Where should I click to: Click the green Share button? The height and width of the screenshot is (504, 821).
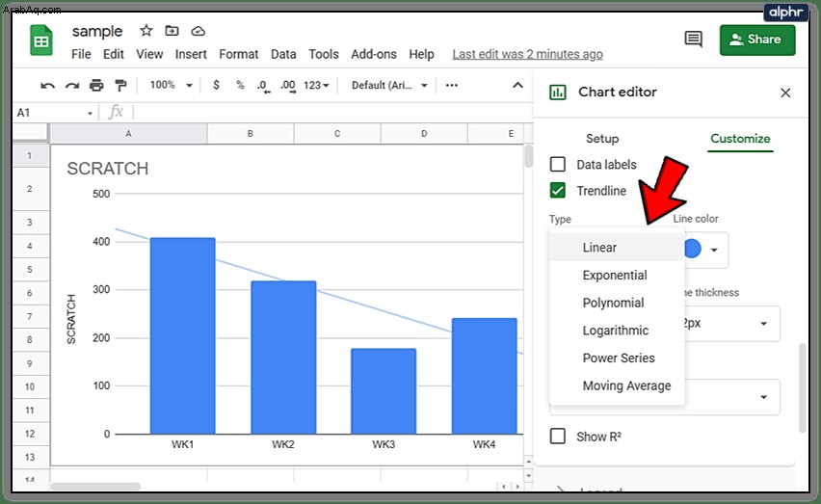(757, 40)
